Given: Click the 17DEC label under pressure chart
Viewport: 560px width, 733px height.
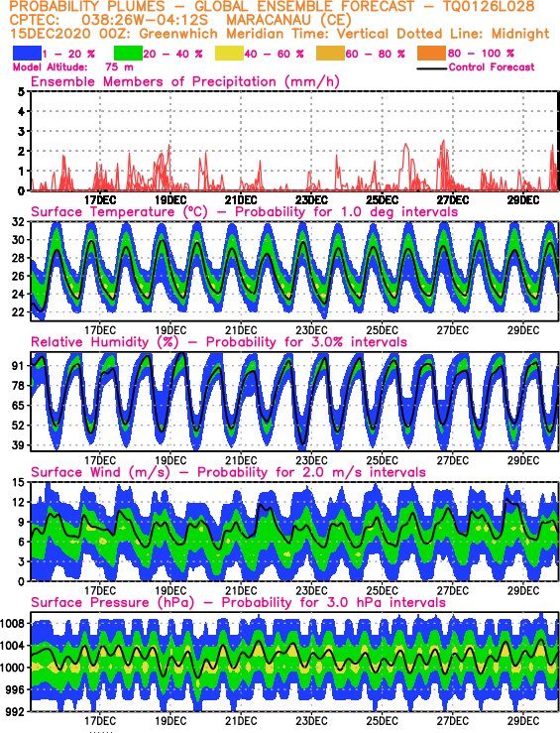Looking at the screenshot, I should click(100, 721).
